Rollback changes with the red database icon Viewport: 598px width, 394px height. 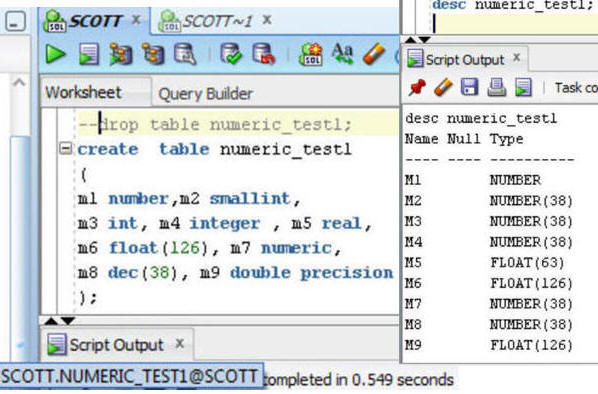264,54
